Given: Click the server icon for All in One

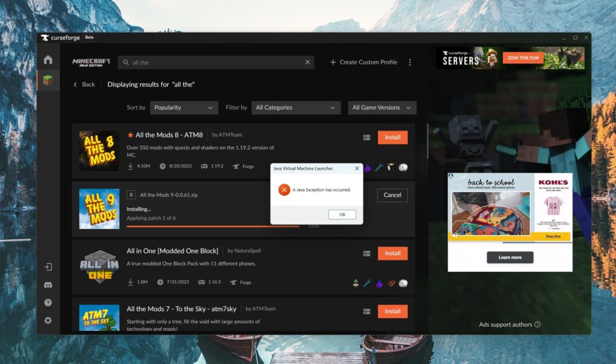Looking at the screenshot, I should (366, 253).
